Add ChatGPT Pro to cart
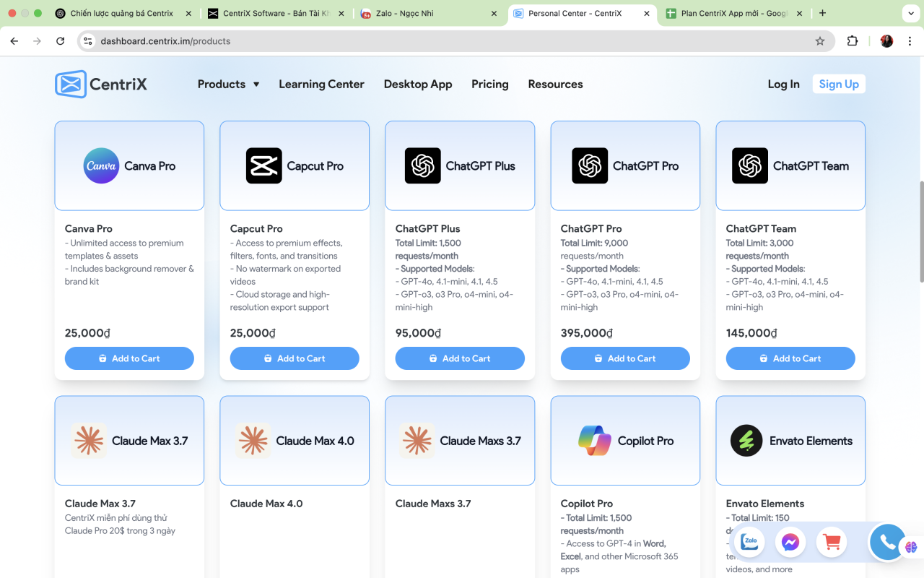This screenshot has width=924, height=578. [625, 358]
